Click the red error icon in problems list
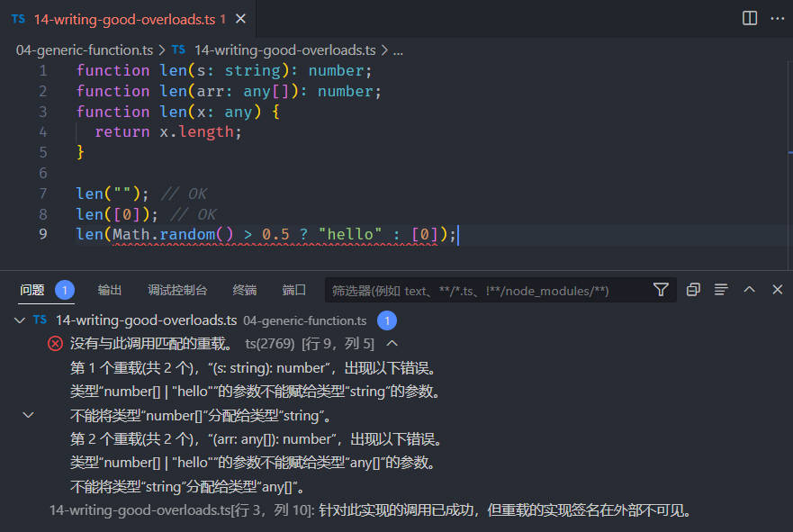This screenshot has height=532, width=793. tap(55, 344)
